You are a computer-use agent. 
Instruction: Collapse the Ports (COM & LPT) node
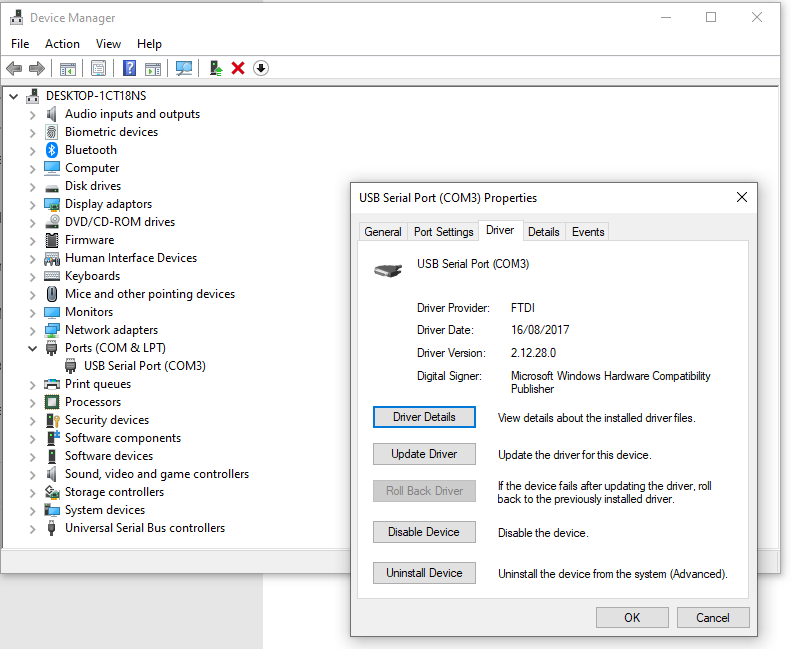coord(33,348)
